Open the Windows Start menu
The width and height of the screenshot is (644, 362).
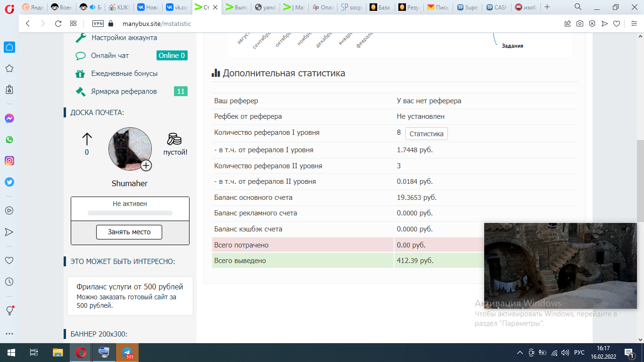click(11, 353)
